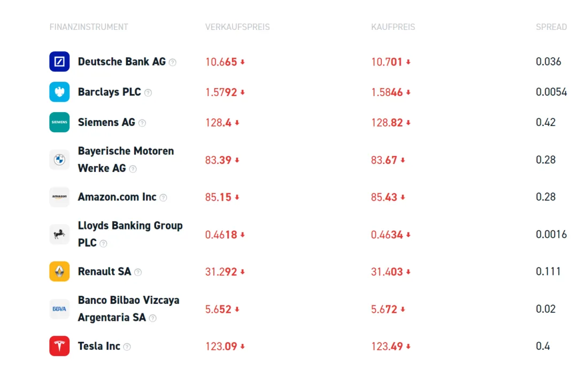Click the Verkaufspreis column header
Viewport: 588px width, 370px height.
pyautogui.click(x=237, y=27)
